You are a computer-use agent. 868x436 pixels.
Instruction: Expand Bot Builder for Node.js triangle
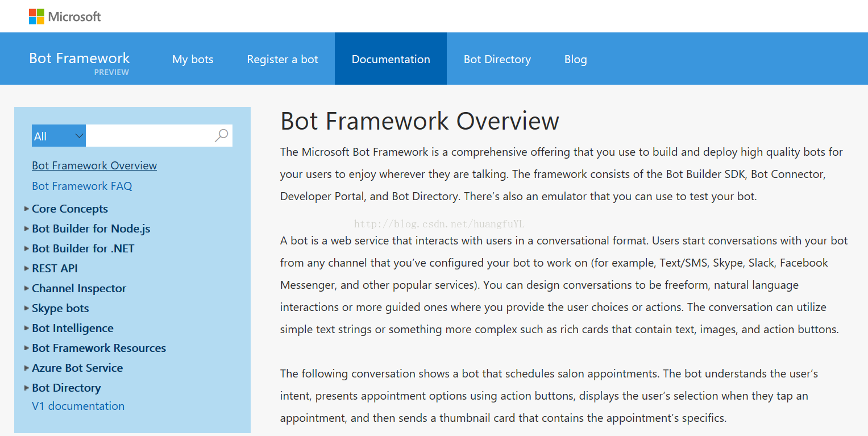[x=27, y=229]
